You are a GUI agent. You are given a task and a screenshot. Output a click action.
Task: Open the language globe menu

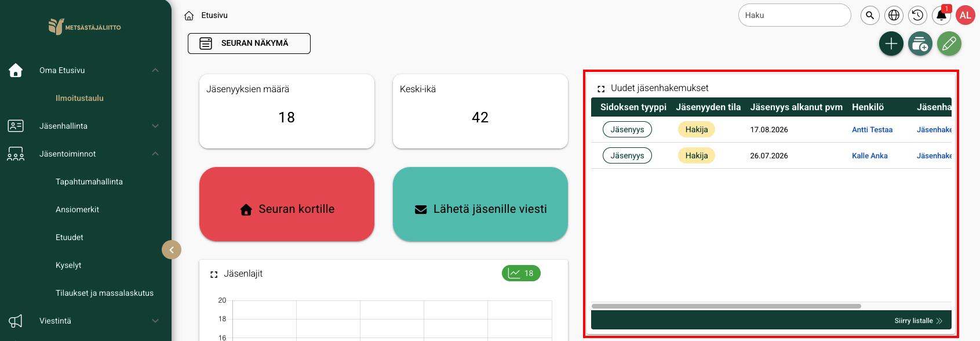coord(894,16)
